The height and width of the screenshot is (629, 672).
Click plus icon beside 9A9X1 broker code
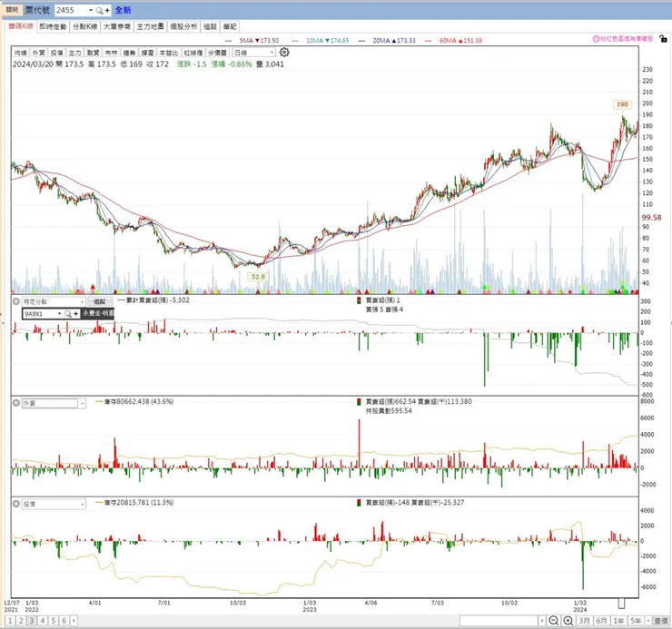click(x=76, y=314)
